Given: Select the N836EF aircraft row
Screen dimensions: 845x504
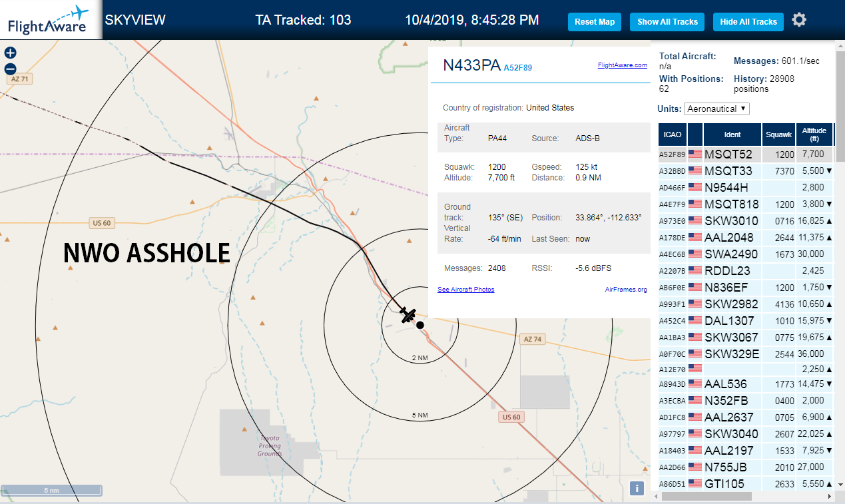Looking at the screenshot, I should (x=745, y=288).
